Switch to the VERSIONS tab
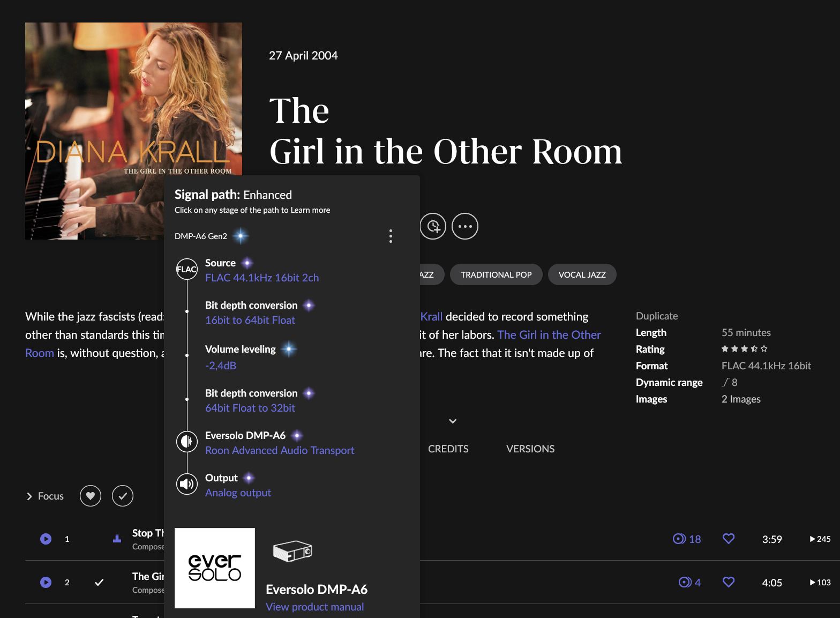 pos(530,449)
